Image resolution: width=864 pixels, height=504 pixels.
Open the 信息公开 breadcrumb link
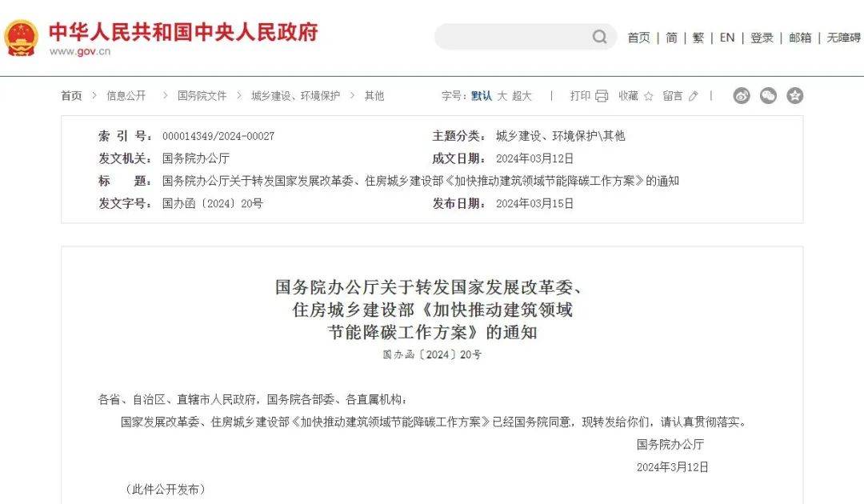tap(126, 96)
